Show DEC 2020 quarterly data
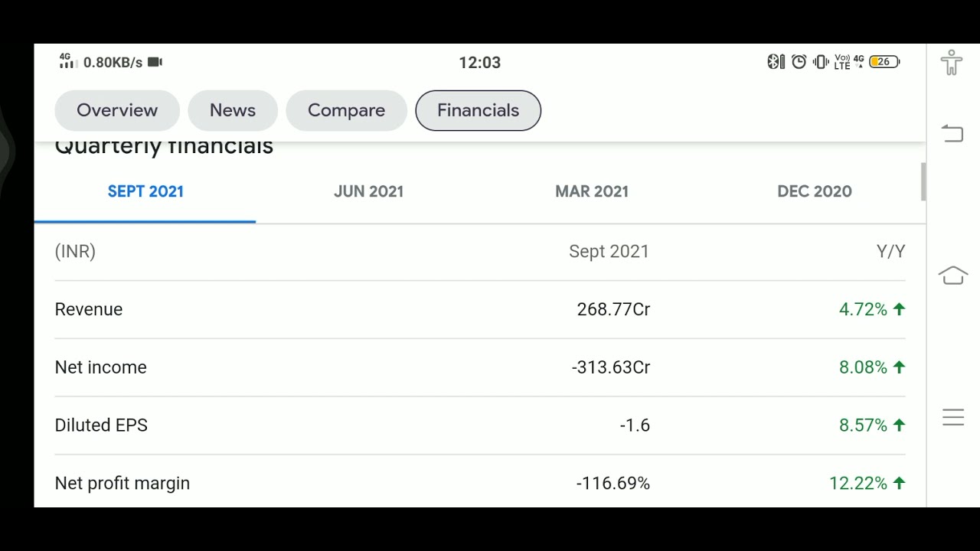980x551 pixels. point(815,192)
